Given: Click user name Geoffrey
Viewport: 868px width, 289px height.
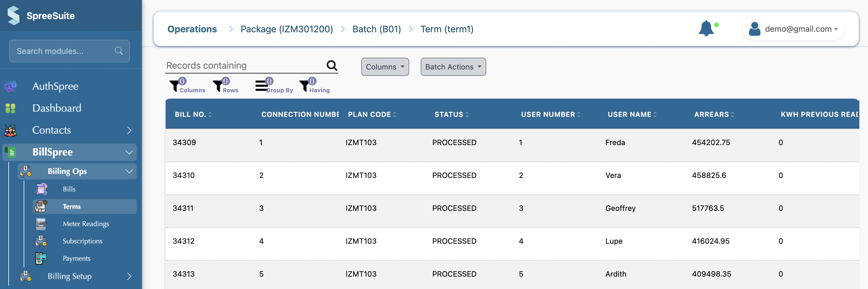Looking at the screenshot, I should click(x=620, y=208).
